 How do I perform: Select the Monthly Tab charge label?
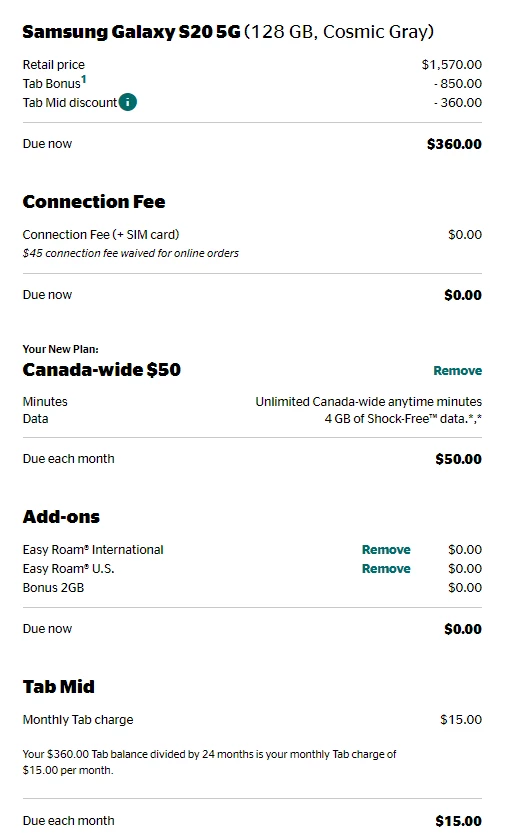tap(78, 720)
